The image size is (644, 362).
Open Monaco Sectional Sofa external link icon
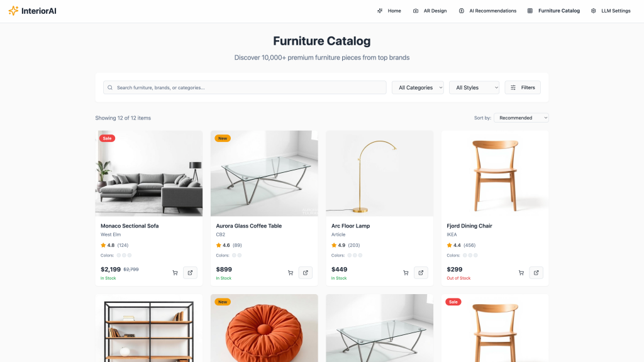(190, 273)
